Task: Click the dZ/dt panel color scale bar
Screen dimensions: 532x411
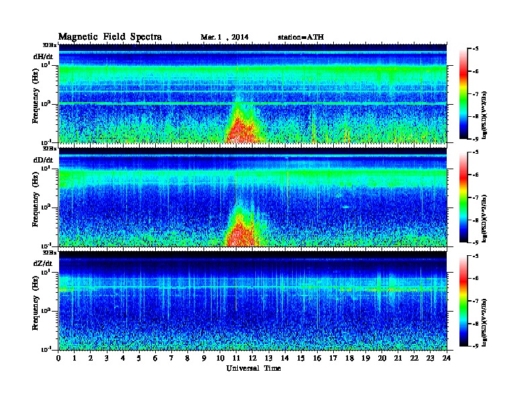Action: coord(463,301)
